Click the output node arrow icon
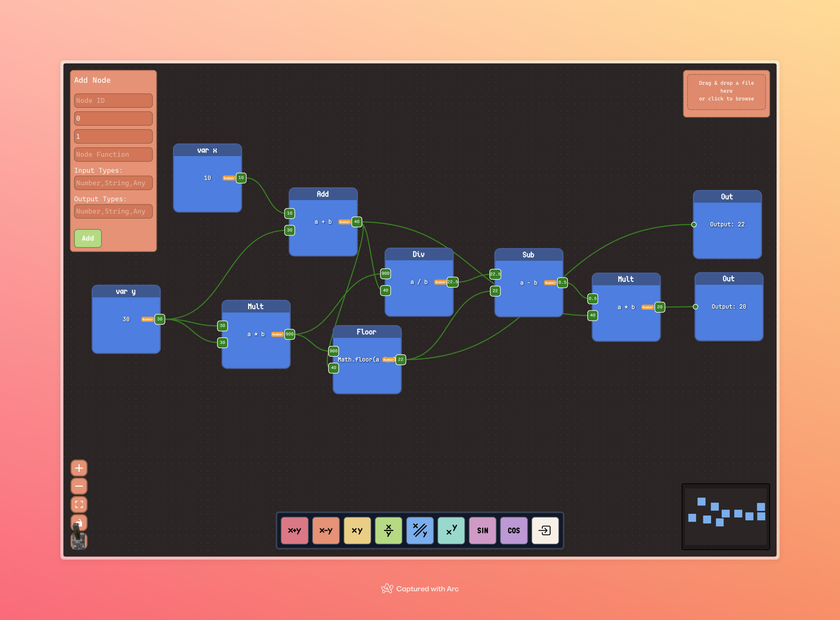 [545, 530]
